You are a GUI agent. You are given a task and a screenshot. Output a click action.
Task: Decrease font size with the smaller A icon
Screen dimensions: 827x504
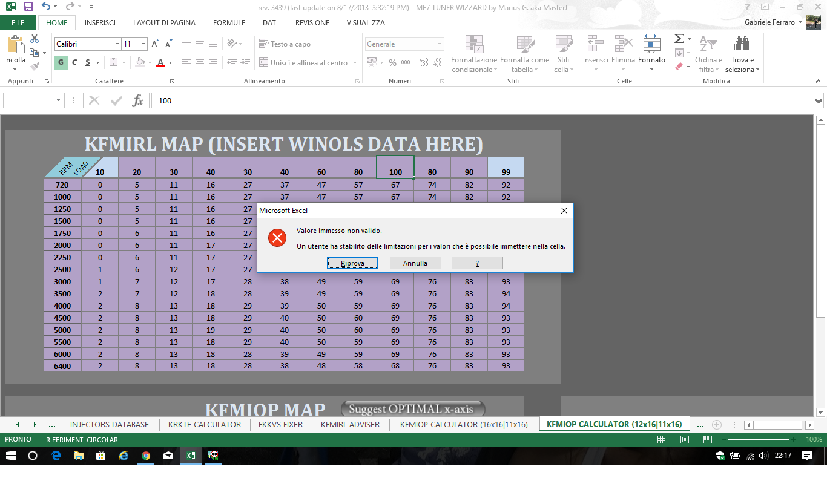coord(168,44)
